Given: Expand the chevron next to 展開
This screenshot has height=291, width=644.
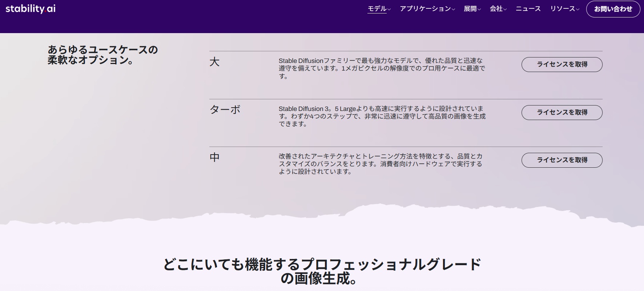Looking at the screenshot, I should [x=479, y=9].
